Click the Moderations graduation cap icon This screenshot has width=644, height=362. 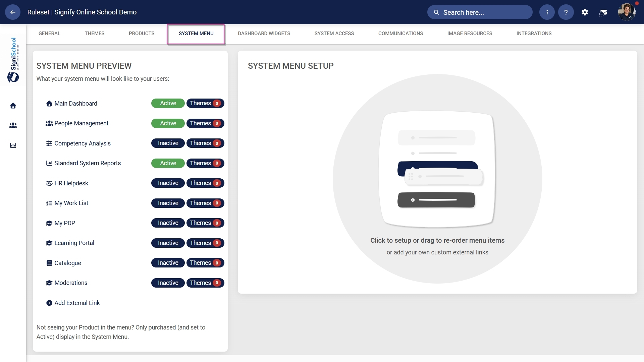[x=49, y=283]
